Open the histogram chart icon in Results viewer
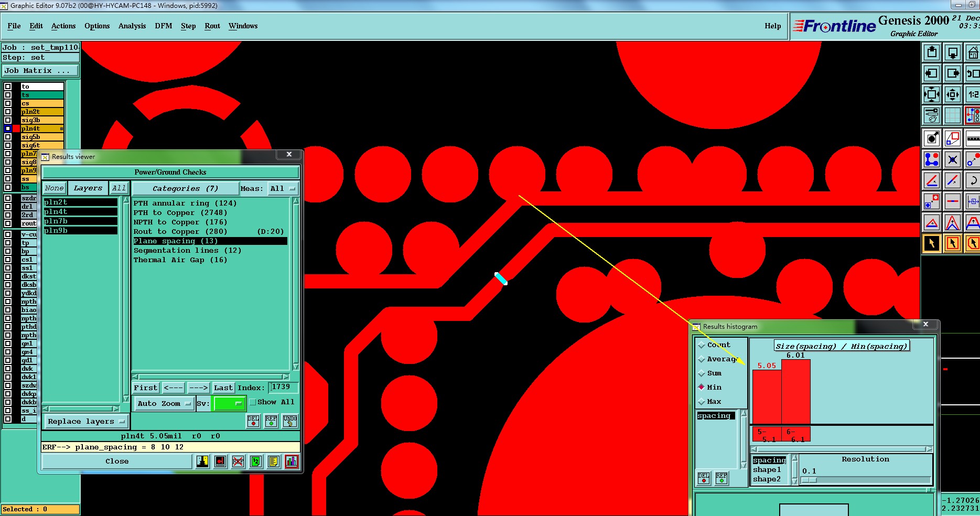This screenshot has width=980, height=516. (292, 461)
